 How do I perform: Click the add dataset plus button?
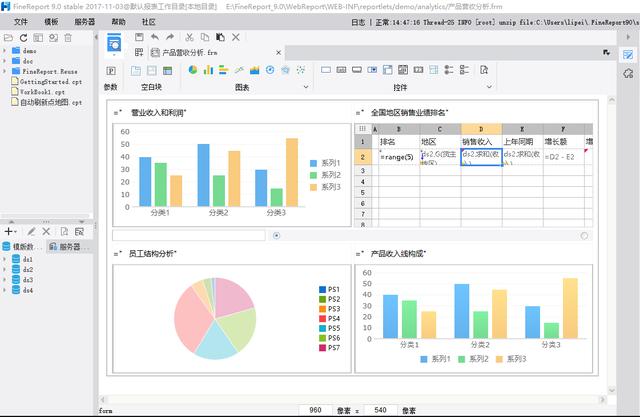click(9, 231)
